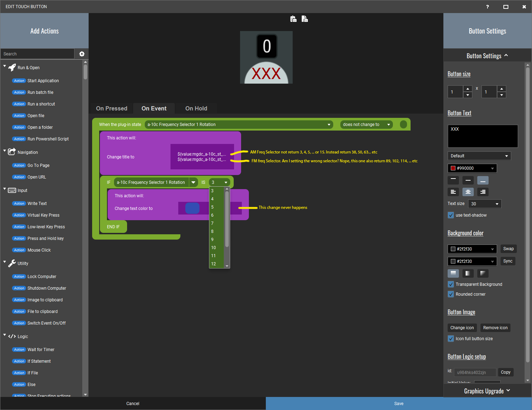Click the Button Text input box

(x=483, y=136)
